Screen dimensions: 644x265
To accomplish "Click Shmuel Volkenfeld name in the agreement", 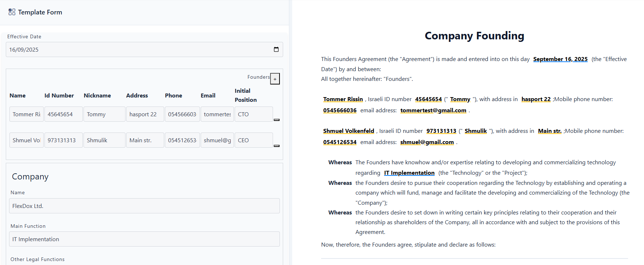I will (349, 131).
